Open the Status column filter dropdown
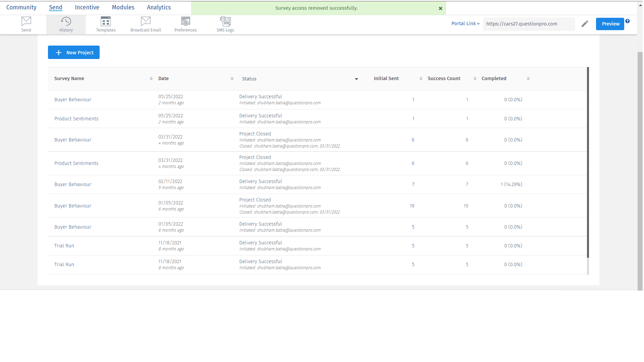644x362 pixels. [x=356, y=79]
